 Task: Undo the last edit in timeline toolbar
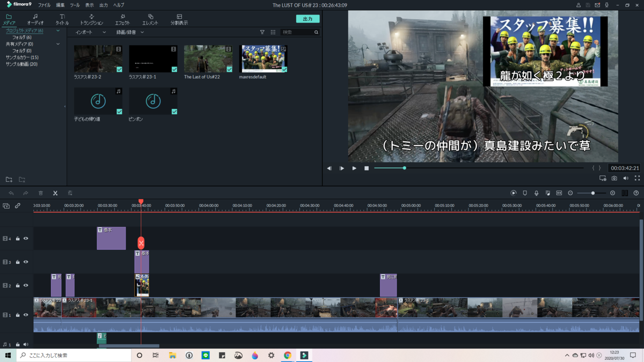(11, 193)
